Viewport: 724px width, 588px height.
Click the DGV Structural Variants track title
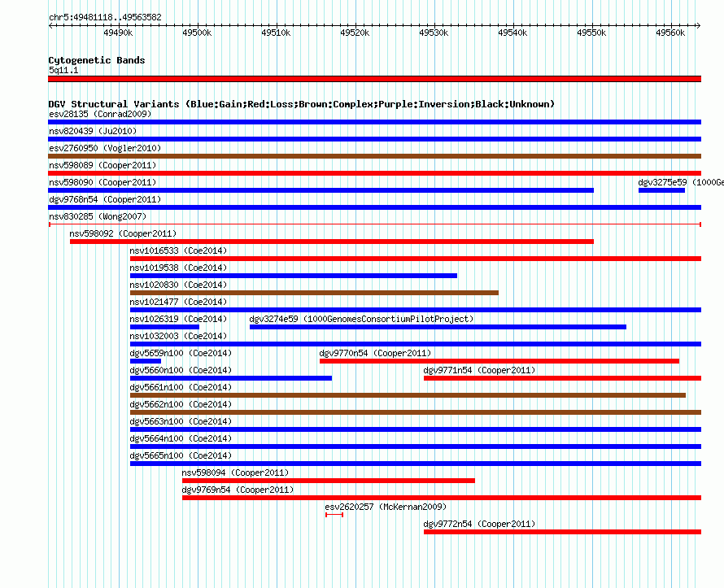(302, 104)
